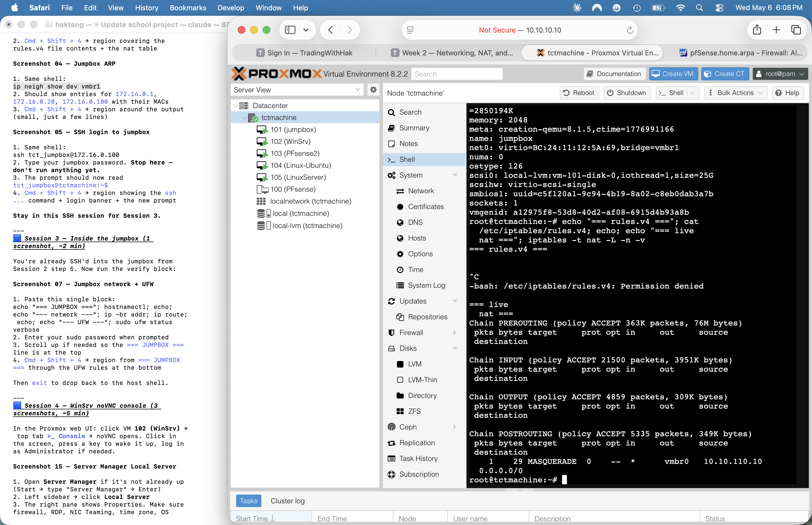Open the Safari Develop menu
The width and height of the screenshot is (812, 525).
pos(231,8)
